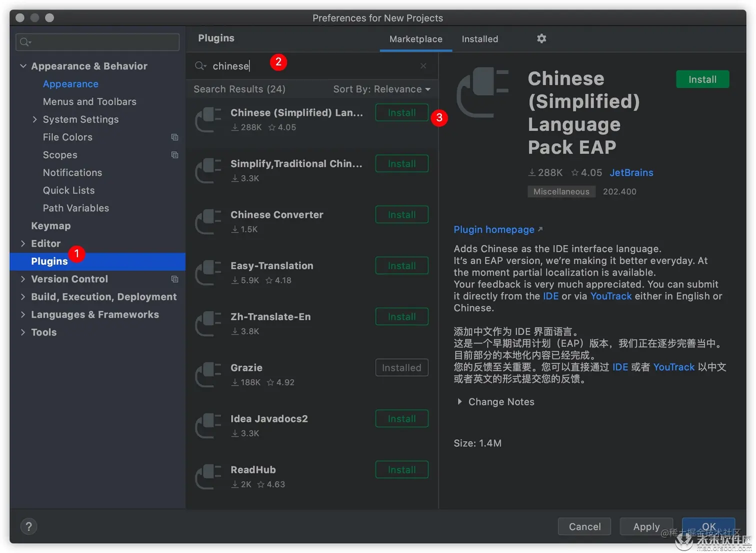The width and height of the screenshot is (756, 553).
Task: Focus the settings search box in sidebar
Action: click(97, 42)
